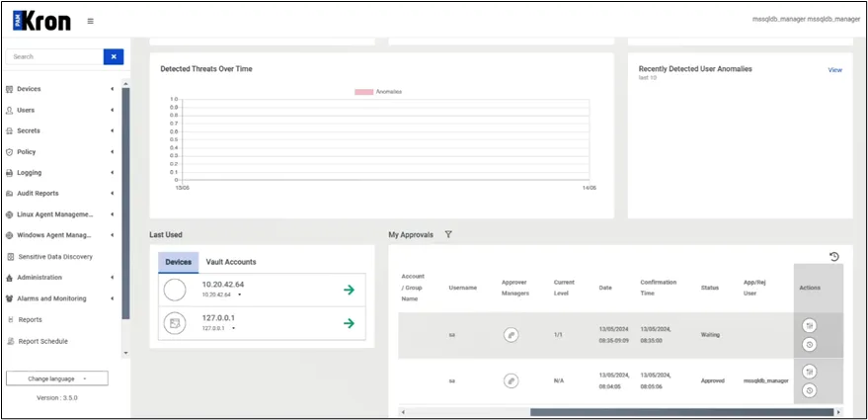Image resolution: width=868 pixels, height=420 pixels.
Task: Click the clock action icon for Waiting request
Action: (x=810, y=345)
